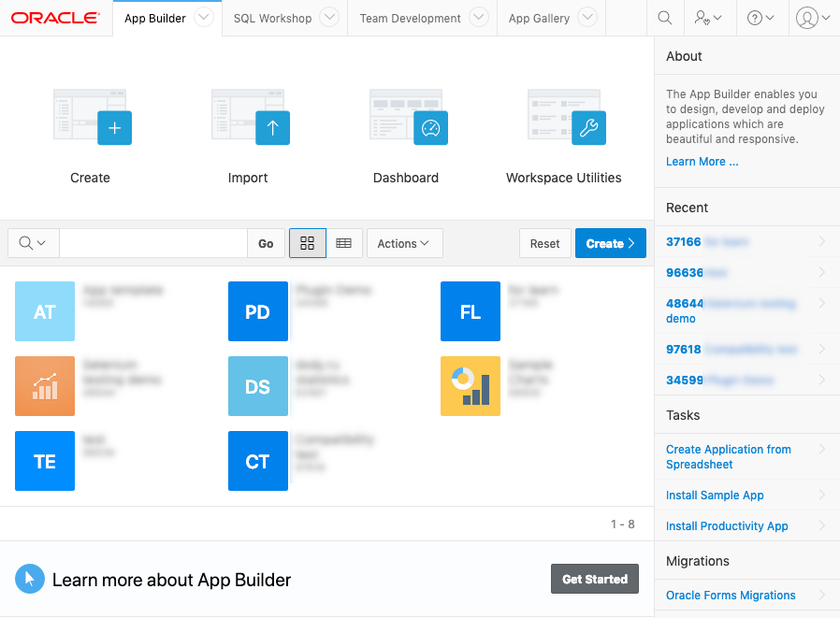Expand the Team Development dropdown arrow
This screenshot has height=618, width=840.
[479, 17]
